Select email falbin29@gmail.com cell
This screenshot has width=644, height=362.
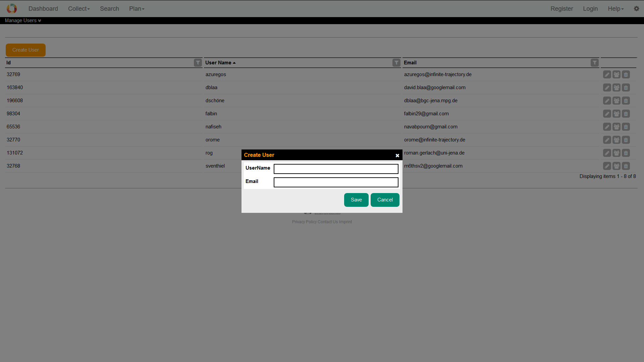pyautogui.click(x=426, y=114)
